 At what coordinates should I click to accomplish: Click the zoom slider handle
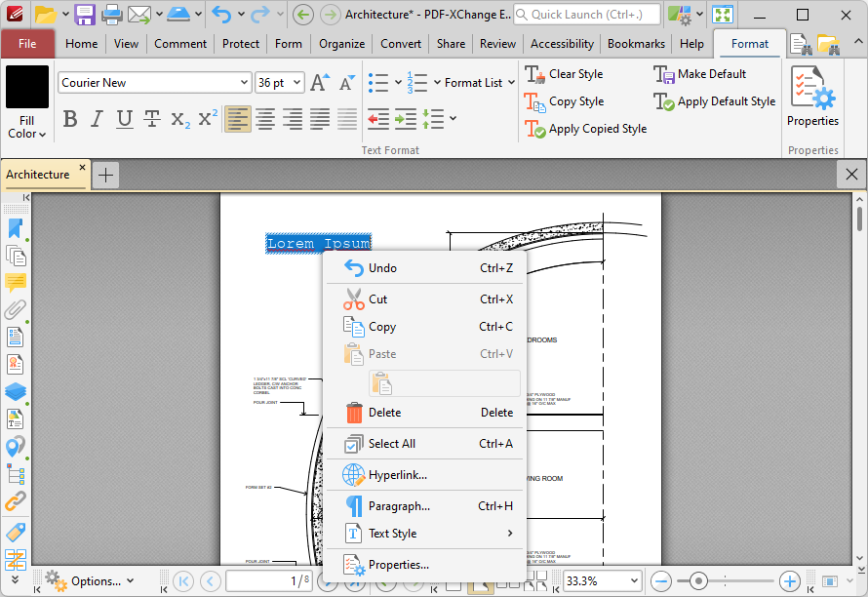[x=698, y=581]
